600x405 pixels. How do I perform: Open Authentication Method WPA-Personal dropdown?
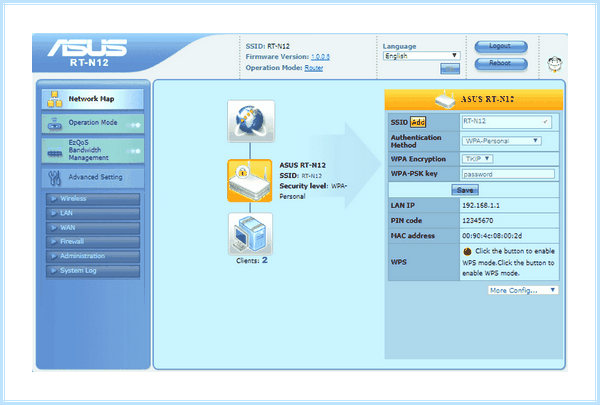(501, 141)
